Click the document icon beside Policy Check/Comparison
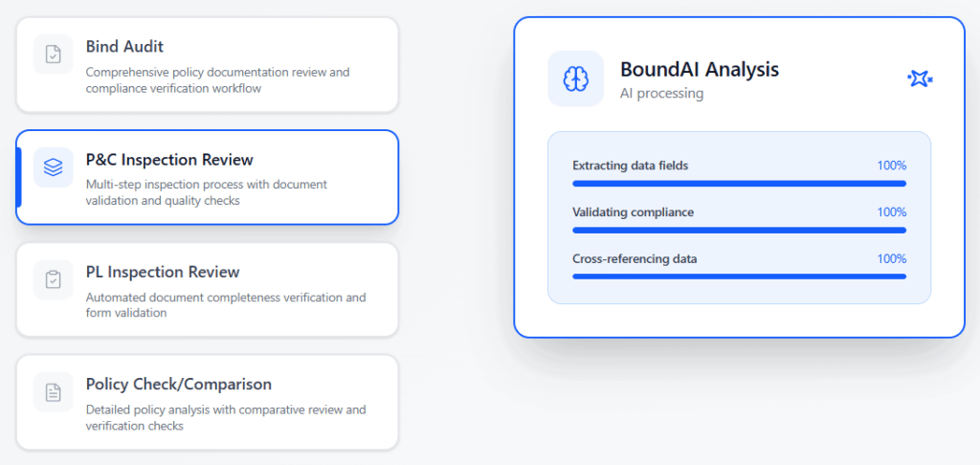980x465 pixels. (x=54, y=391)
